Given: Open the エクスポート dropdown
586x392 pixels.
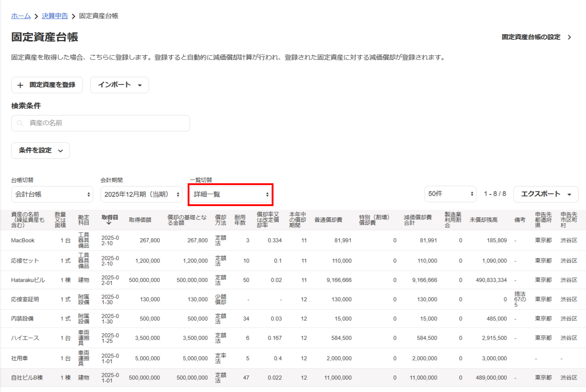Looking at the screenshot, I should (545, 194).
